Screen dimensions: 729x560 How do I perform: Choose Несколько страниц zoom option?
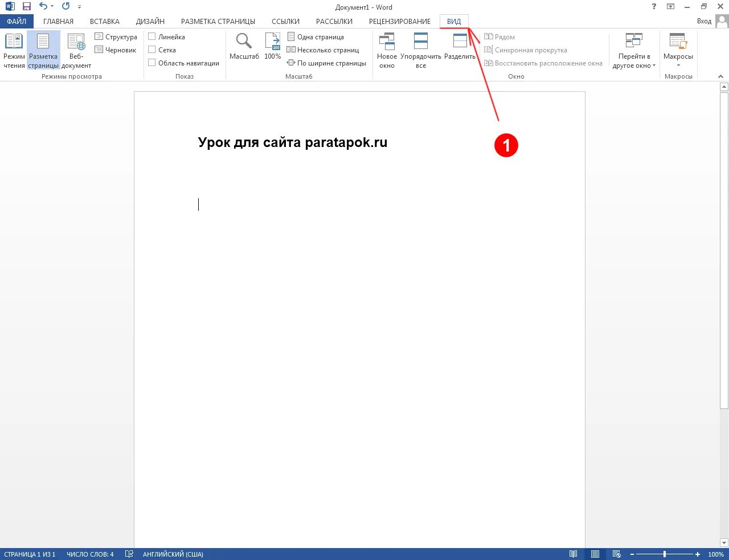[322, 50]
